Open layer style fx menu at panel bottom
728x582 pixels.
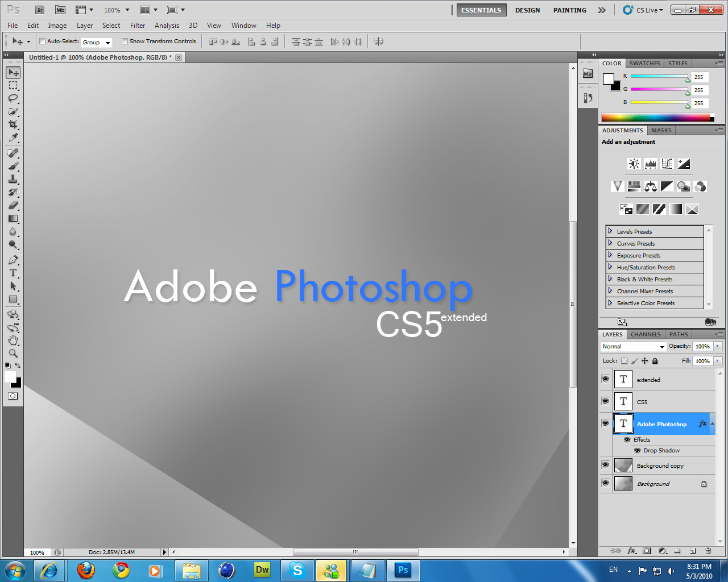point(631,551)
